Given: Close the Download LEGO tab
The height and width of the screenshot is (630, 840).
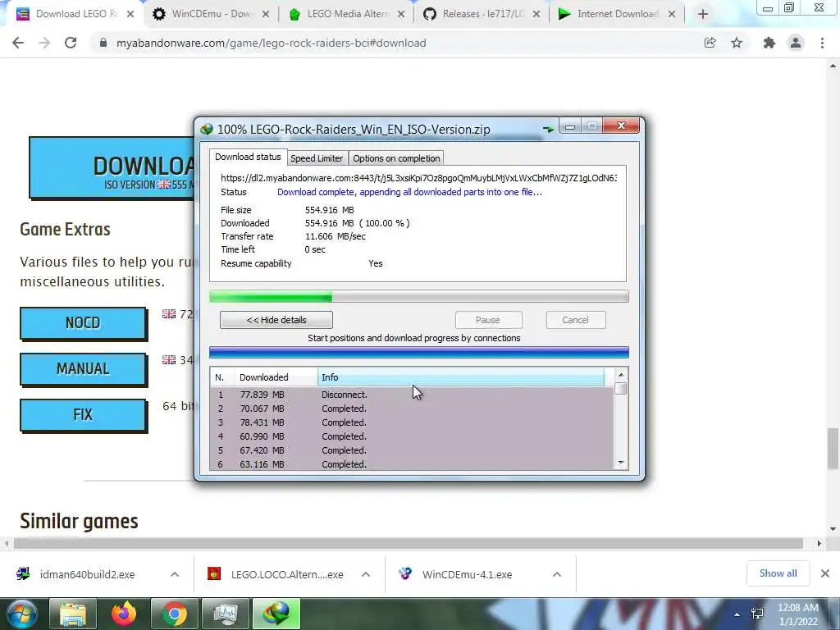Looking at the screenshot, I should (130, 15).
